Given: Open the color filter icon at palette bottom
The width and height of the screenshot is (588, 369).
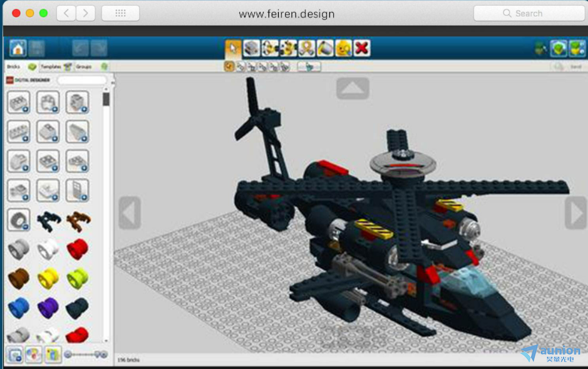Looking at the screenshot, I should 33,355.
